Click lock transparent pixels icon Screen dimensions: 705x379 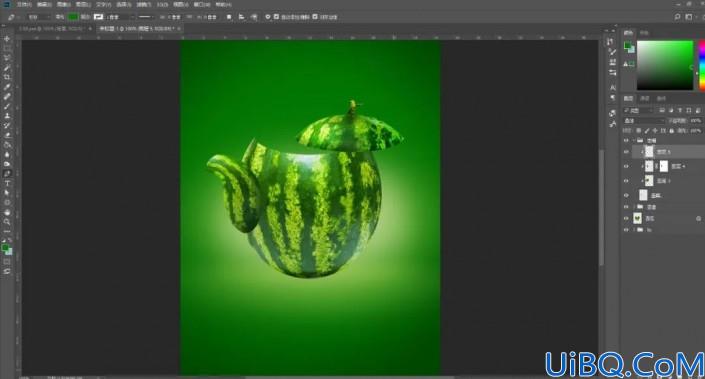(638, 131)
